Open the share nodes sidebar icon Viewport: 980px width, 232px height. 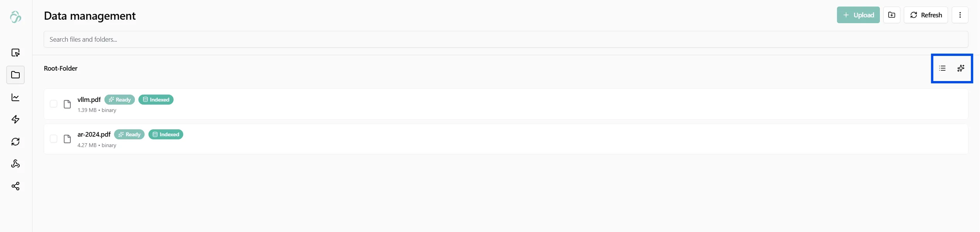coord(15,186)
